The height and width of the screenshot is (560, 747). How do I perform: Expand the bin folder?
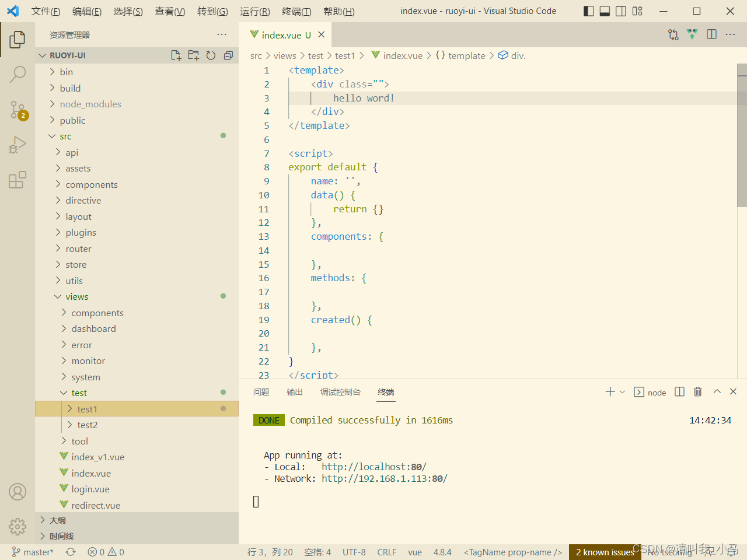137,72
